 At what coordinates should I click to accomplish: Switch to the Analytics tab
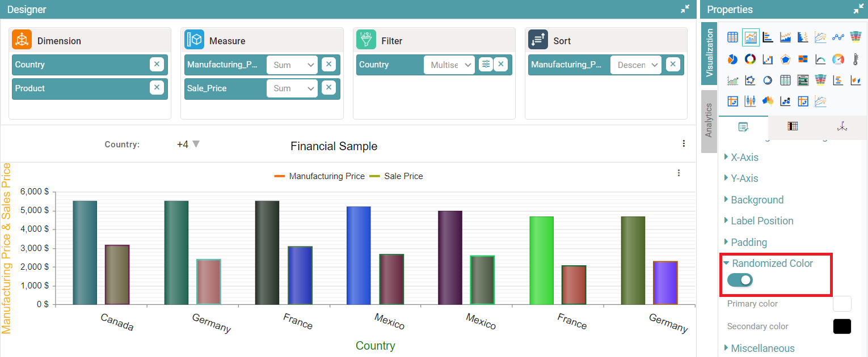[709, 120]
